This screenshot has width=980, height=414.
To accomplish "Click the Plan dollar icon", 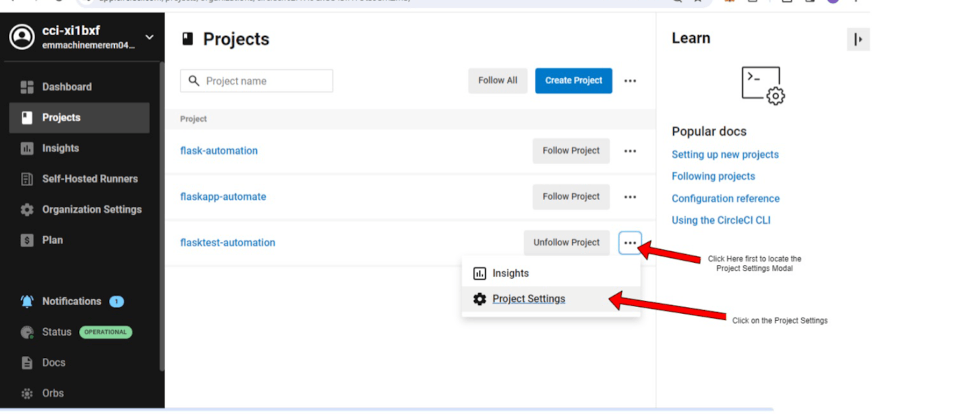I will [x=27, y=240].
